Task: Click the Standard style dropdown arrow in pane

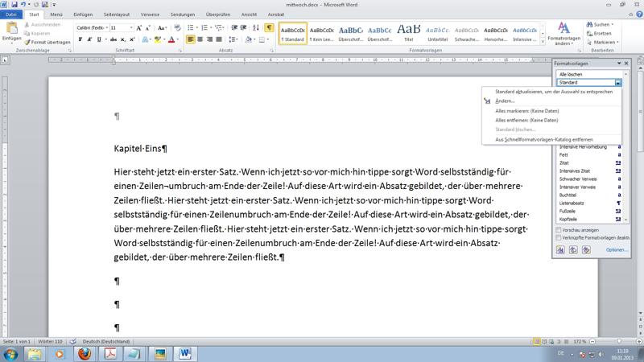Action: pos(617,83)
